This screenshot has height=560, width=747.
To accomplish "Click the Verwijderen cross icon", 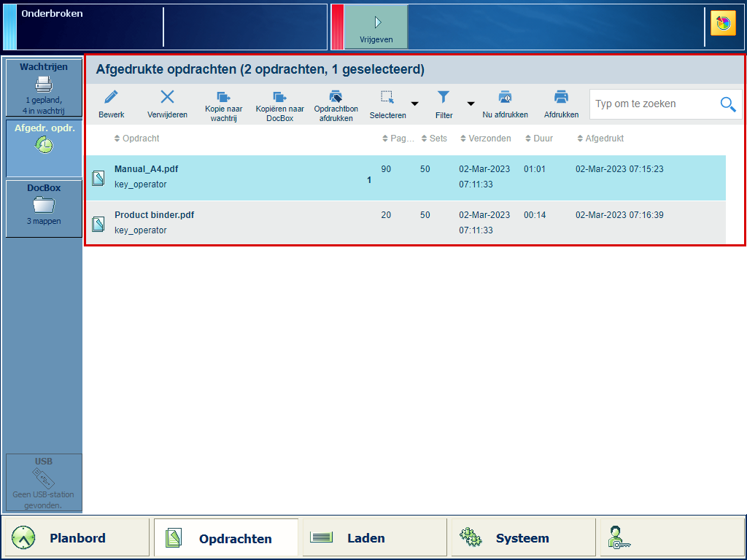I will point(167,97).
